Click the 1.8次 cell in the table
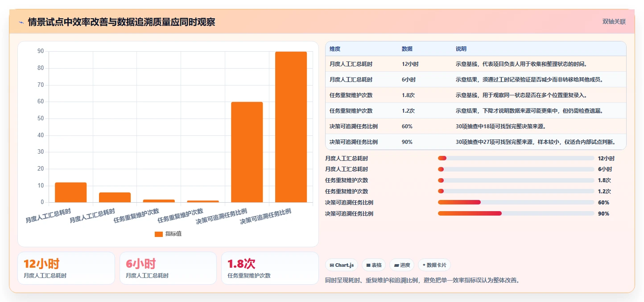 click(x=409, y=95)
